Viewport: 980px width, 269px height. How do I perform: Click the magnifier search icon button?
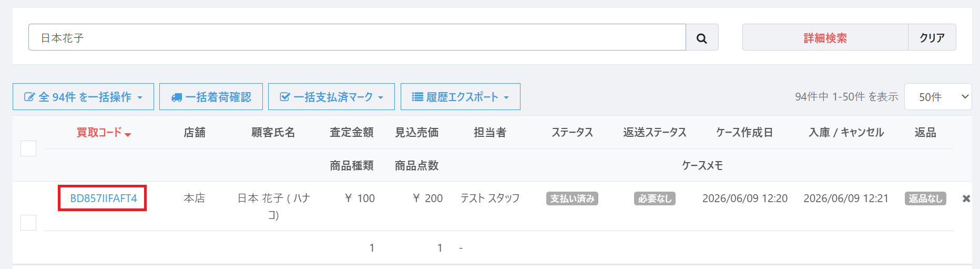[x=702, y=38]
